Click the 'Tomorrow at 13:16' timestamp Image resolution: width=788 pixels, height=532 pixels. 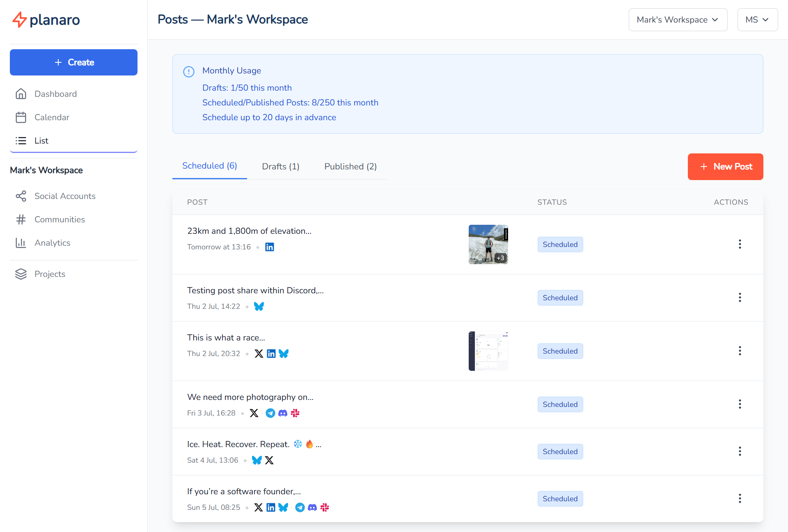click(219, 247)
